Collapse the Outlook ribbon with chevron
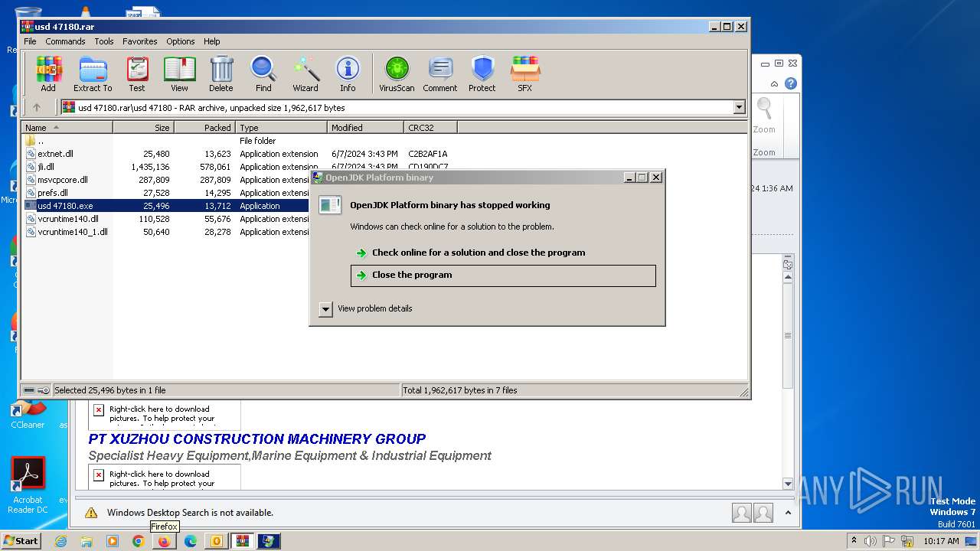 tap(775, 84)
